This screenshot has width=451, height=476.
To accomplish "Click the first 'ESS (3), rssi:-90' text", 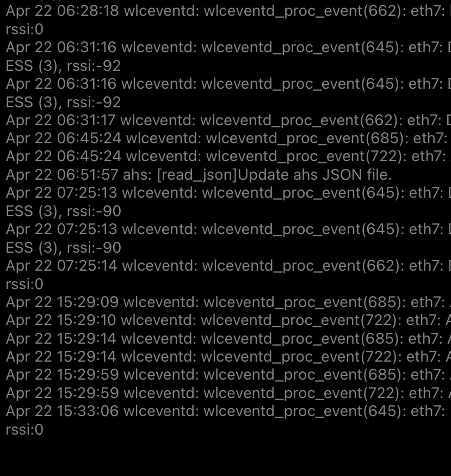I will point(64,211).
